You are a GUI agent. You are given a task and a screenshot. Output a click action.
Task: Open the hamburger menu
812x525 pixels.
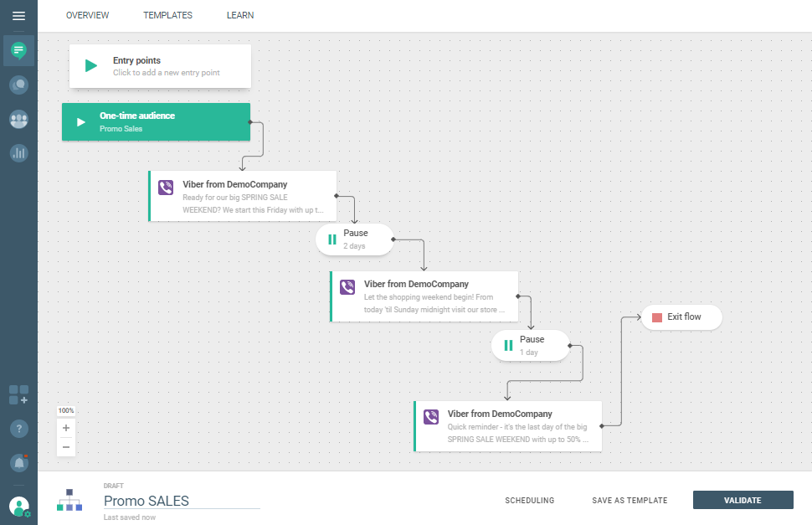18,16
